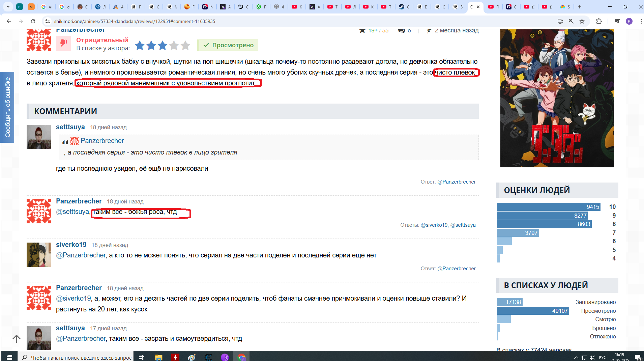Click the В СПИСКАХ У ЛЮДЕЙ section header
The height and width of the screenshot is (361, 644).
[557, 285]
